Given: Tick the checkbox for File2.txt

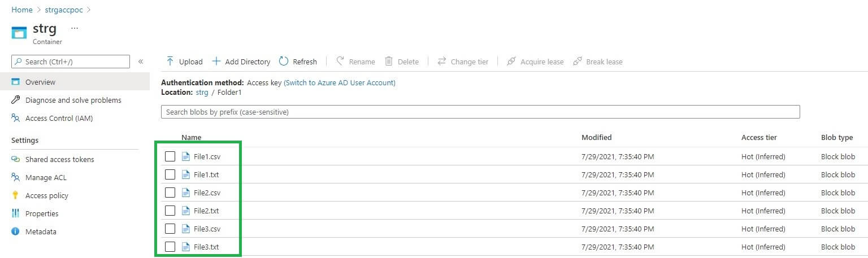Looking at the screenshot, I should (170, 211).
